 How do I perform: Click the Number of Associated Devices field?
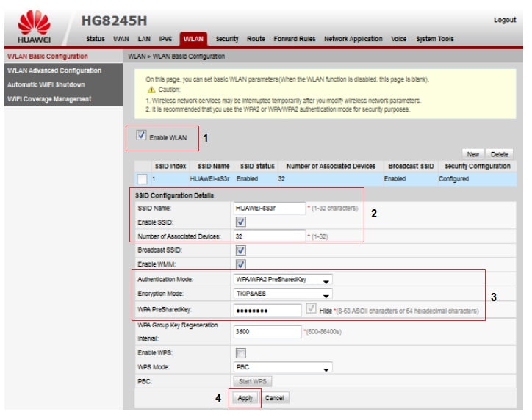(x=270, y=236)
